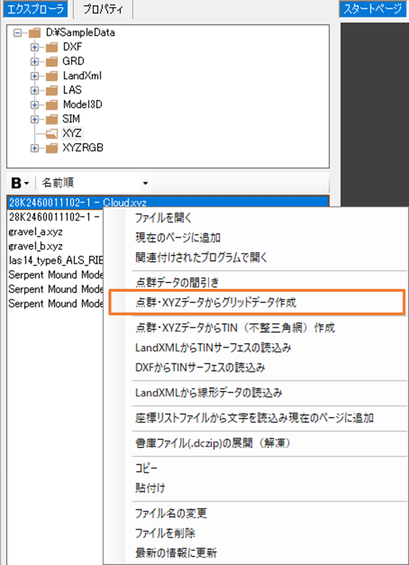Choose 点群データの間引き menu item

click(177, 282)
